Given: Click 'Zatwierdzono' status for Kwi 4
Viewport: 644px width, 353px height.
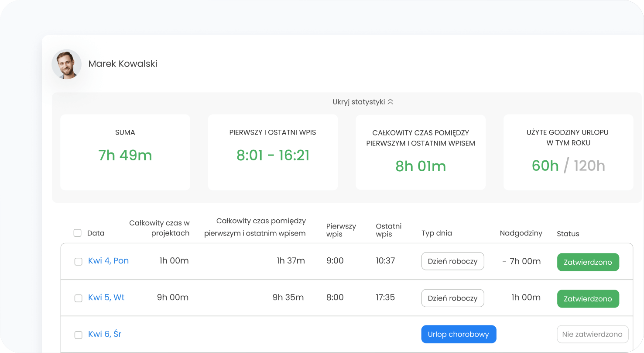Looking at the screenshot, I should [588, 262].
